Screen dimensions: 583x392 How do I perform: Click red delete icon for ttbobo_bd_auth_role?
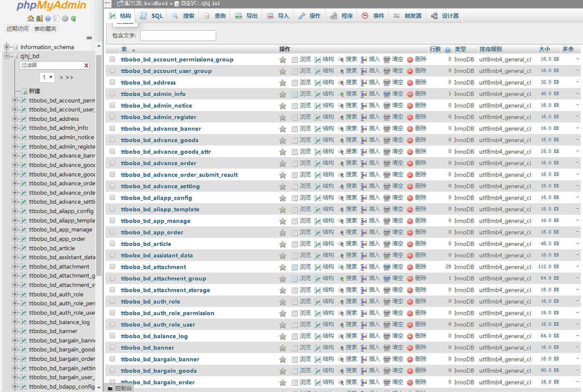point(410,301)
